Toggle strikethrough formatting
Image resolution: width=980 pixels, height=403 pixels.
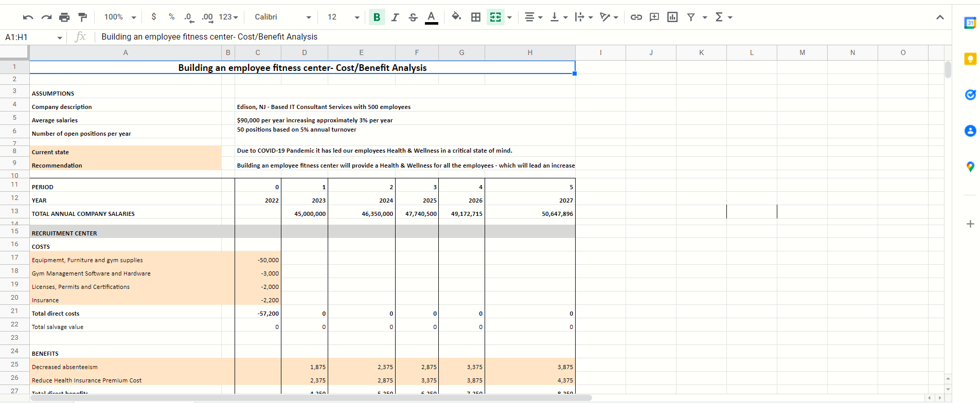413,17
